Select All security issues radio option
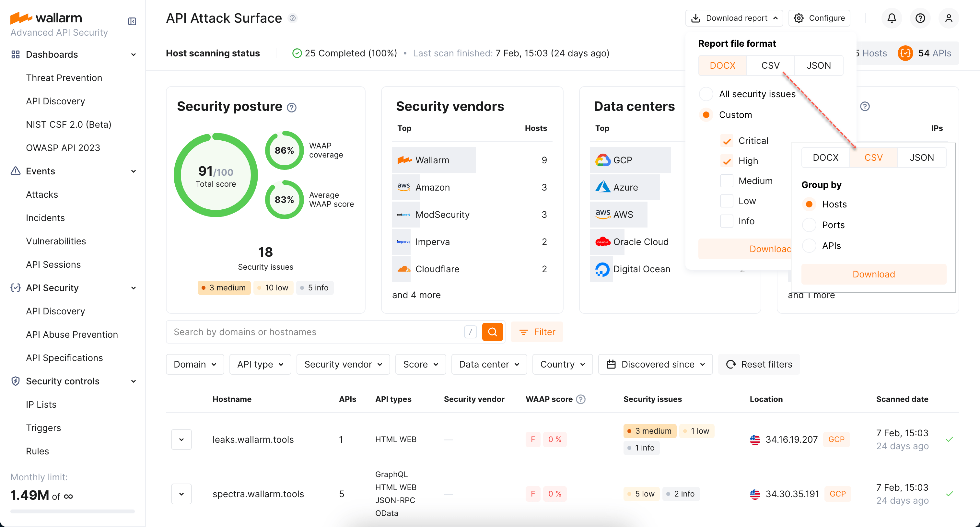Image resolution: width=980 pixels, height=527 pixels. [706, 94]
